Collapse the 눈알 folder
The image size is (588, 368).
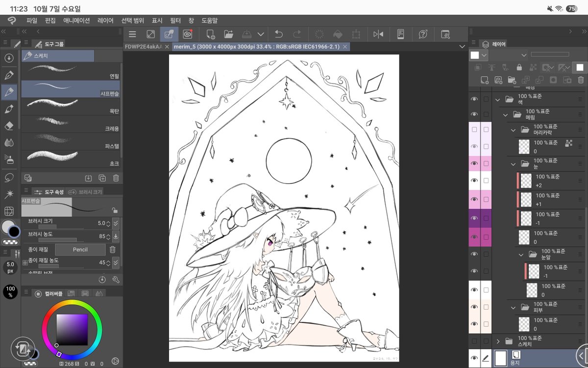click(521, 254)
